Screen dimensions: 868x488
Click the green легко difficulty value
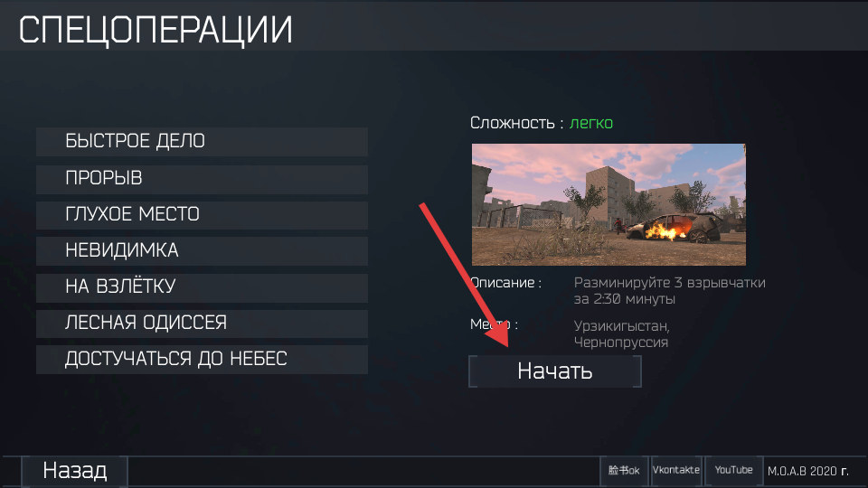click(x=591, y=123)
